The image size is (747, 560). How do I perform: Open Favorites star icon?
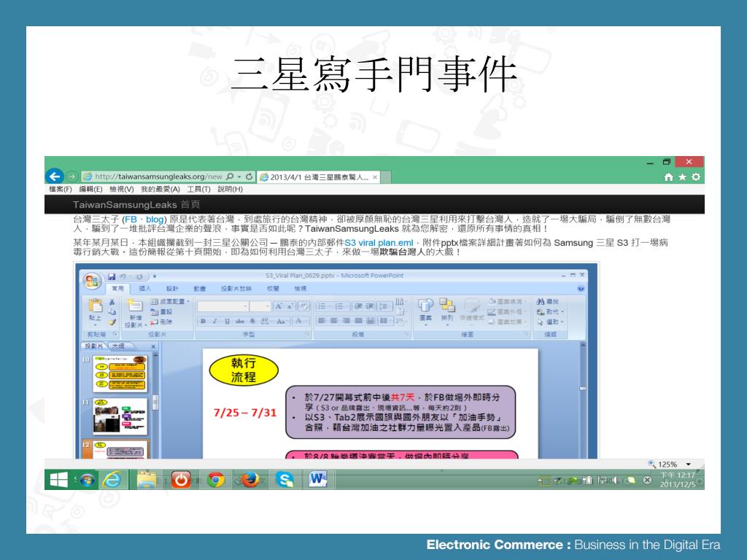[682, 177]
